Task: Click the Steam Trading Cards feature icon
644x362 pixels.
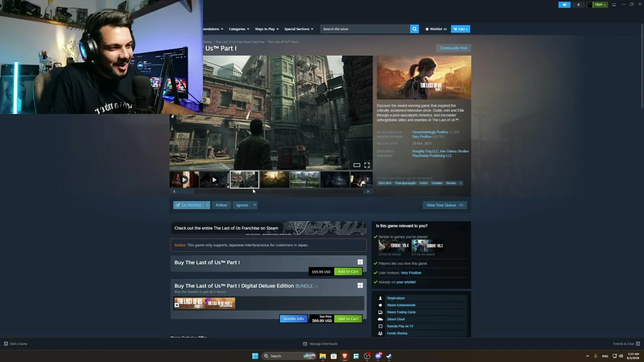Action: coord(380,312)
